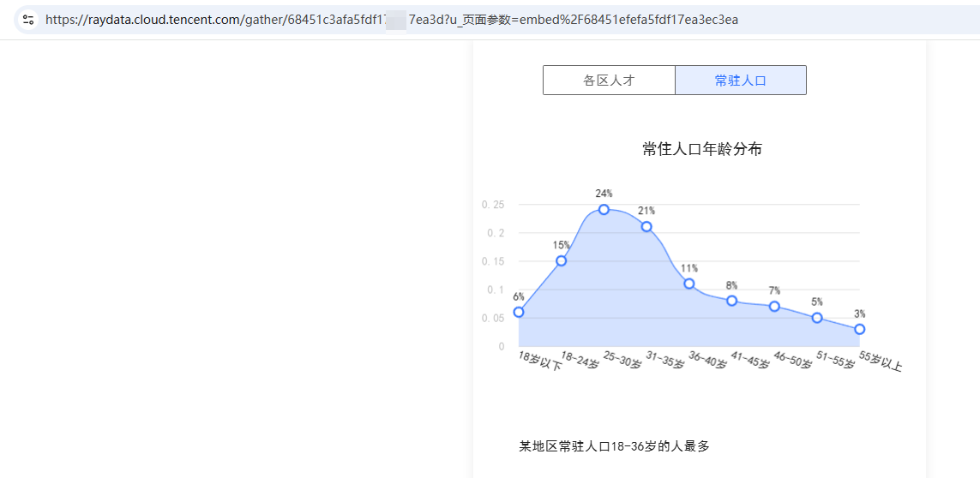This screenshot has width=980, height=478.
Task: Click the 18岁以下 axis label
Action: tap(540, 361)
